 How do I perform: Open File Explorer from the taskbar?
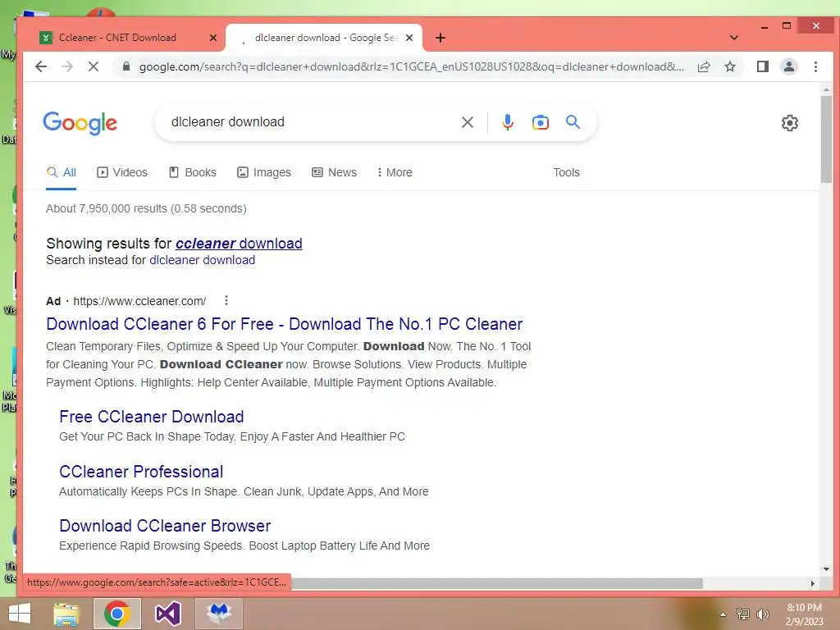(66, 614)
